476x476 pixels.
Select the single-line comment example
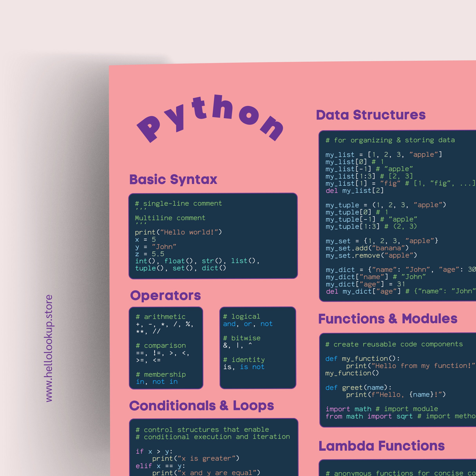[x=178, y=203]
